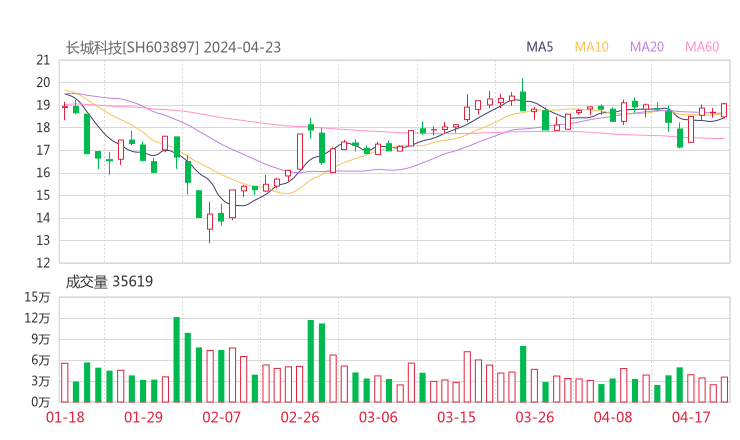
Task: Click the 03-06 date label
Action: (378, 417)
